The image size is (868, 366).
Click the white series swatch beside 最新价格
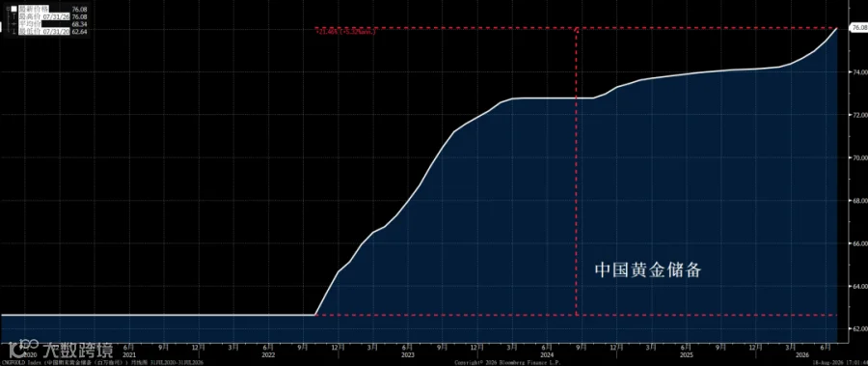(x=14, y=9)
